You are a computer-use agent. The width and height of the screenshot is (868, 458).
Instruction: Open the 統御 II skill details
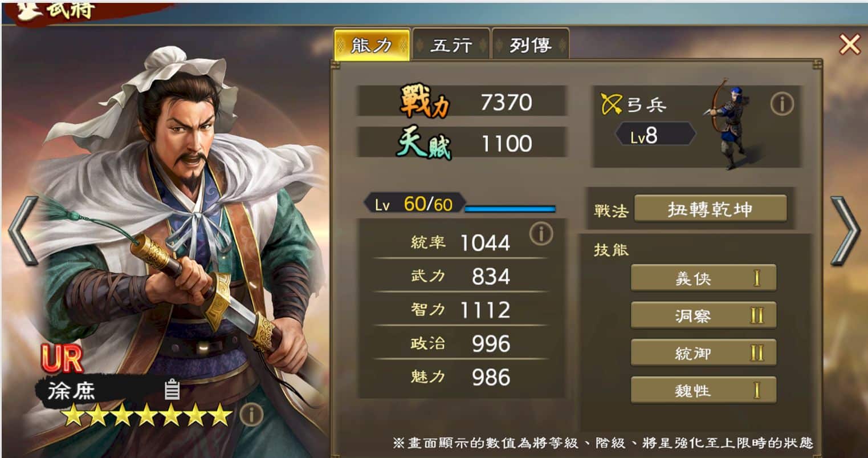[704, 353]
